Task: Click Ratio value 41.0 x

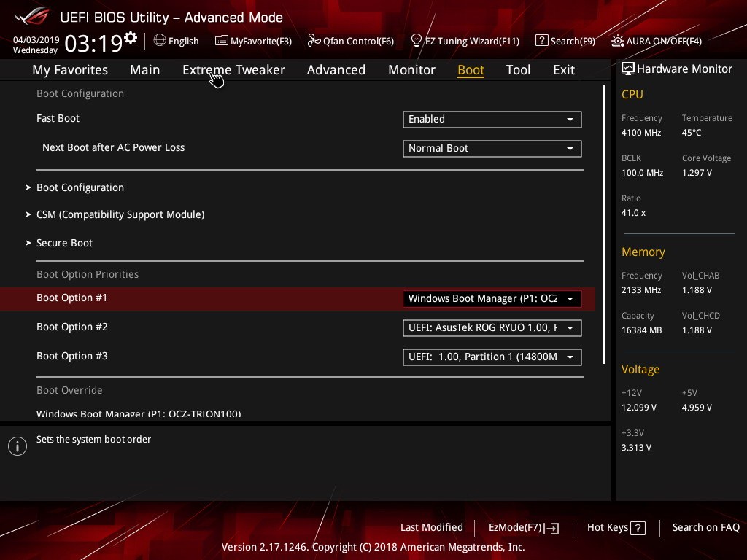Action: tap(634, 213)
